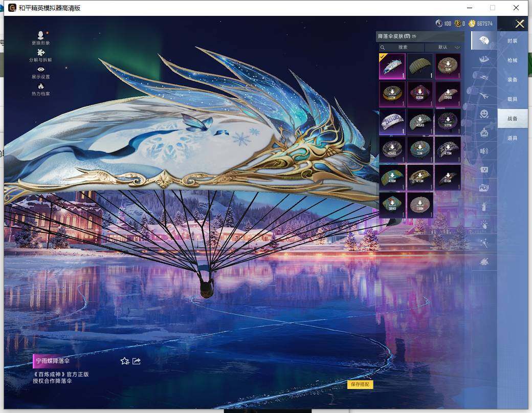Select the face card category icon

tap(484, 169)
